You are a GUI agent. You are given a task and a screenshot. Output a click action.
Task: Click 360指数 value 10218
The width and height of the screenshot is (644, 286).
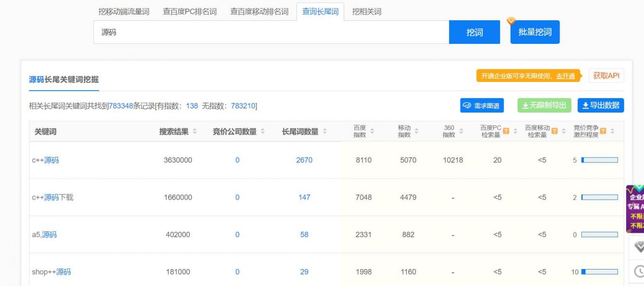coord(453,160)
